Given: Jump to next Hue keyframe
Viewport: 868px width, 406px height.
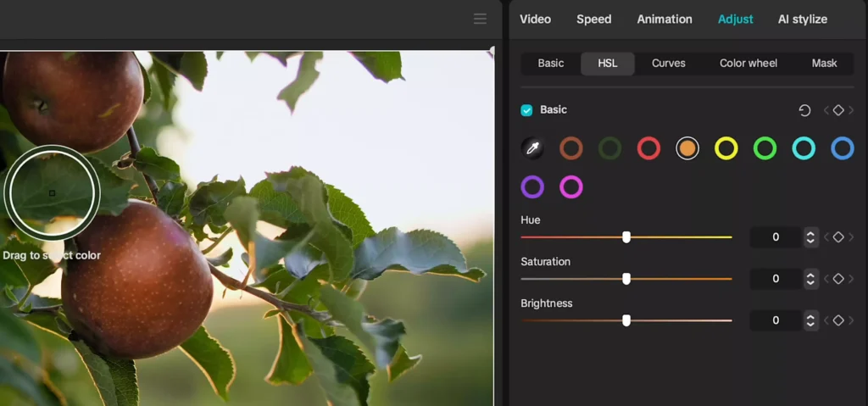Looking at the screenshot, I should tap(851, 237).
